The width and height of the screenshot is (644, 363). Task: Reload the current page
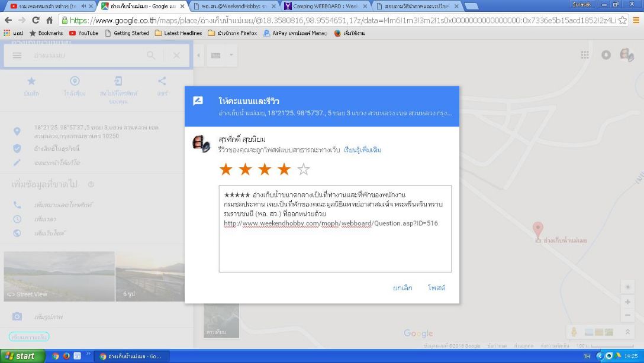coord(36,20)
